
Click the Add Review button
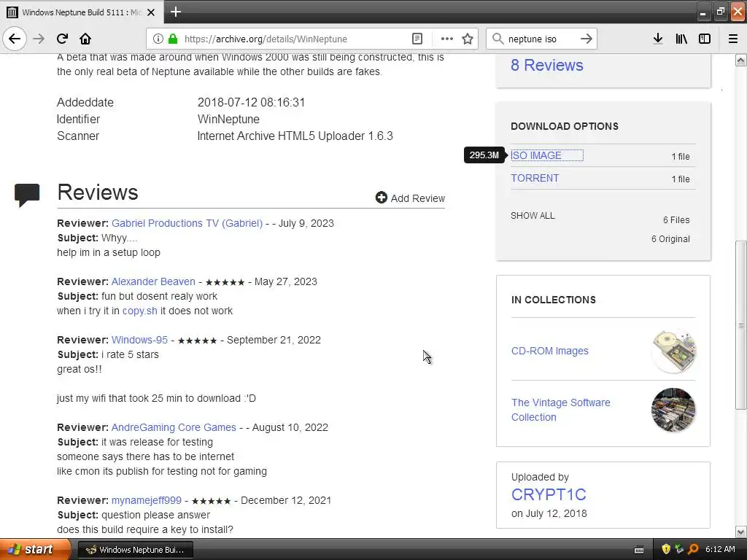pyautogui.click(x=410, y=198)
